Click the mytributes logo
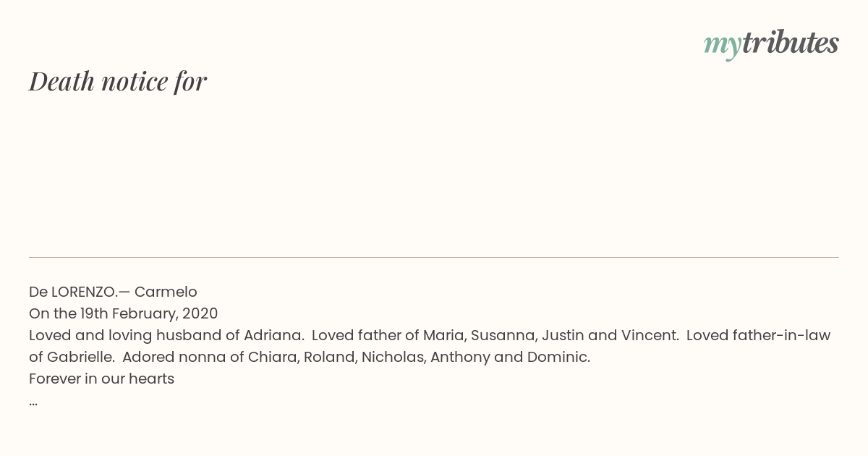This screenshot has width=868, height=456. (x=771, y=43)
